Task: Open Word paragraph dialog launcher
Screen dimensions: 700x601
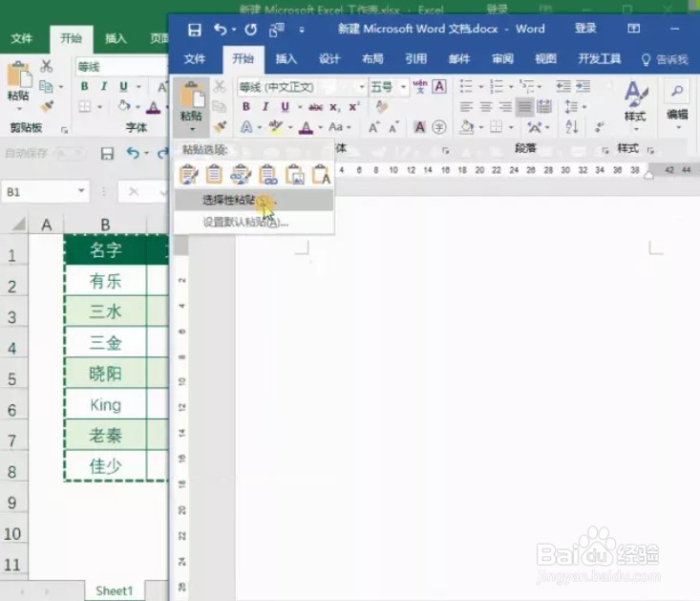Action: (x=605, y=150)
